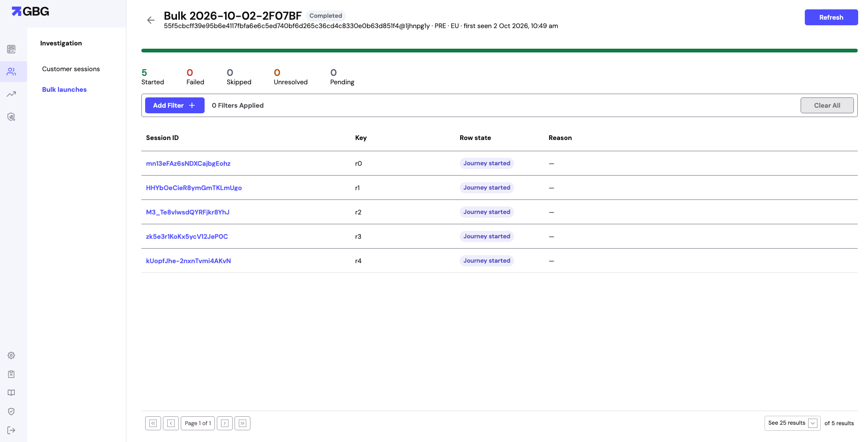Click the Clear All button
This screenshot has height=442, width=868.
827,105
